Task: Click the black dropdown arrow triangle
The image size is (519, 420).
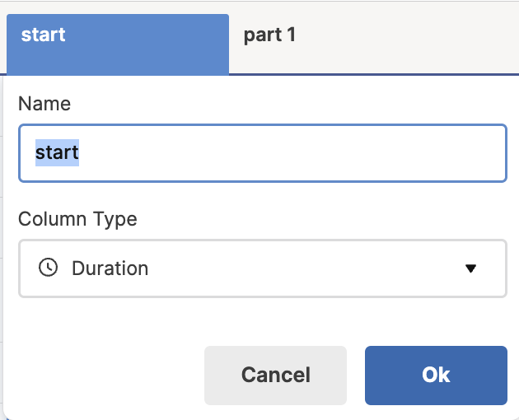Action: tap(470, 268)
